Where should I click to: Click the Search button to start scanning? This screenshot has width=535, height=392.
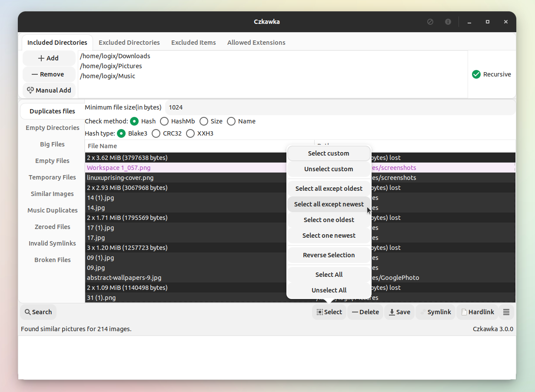pyautogui.click(x=38, y=312)
